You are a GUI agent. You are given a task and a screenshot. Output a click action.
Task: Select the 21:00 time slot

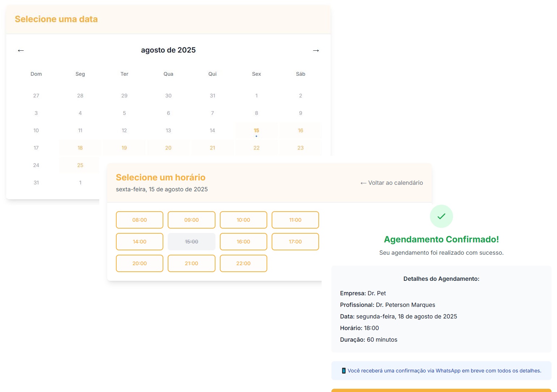pyautogui.click(x=191, y=263)
